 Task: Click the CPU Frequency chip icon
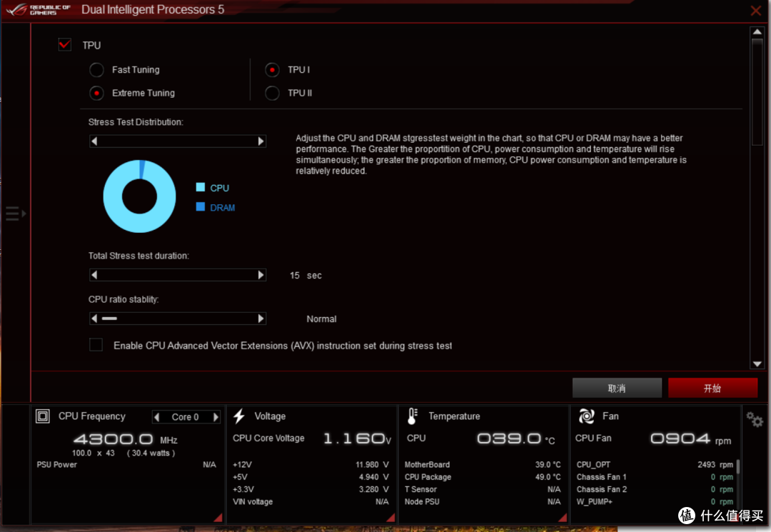coord(43,416)
